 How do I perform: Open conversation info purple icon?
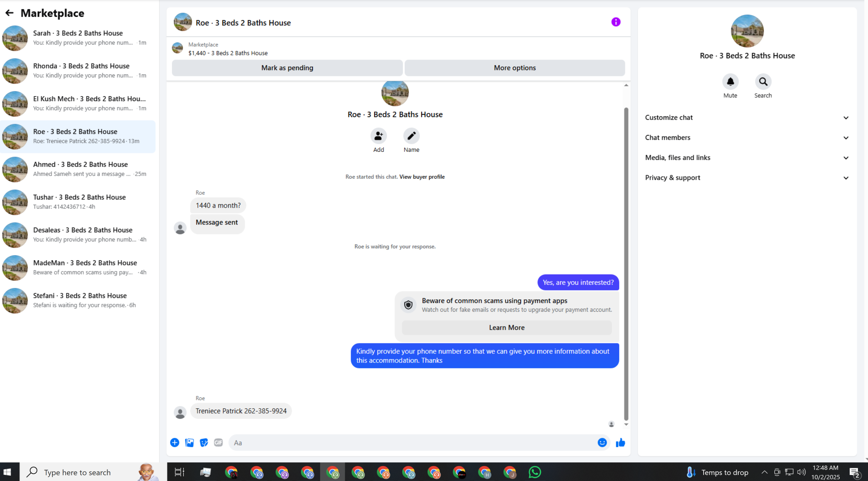pyautogui.click(x=615, y=22)
